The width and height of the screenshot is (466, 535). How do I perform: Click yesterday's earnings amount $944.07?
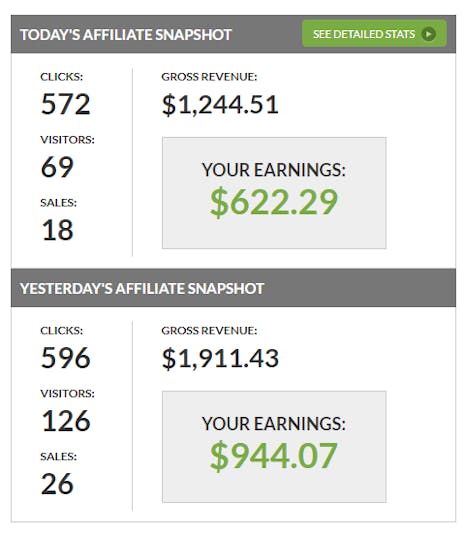click(x=274, y=456)
